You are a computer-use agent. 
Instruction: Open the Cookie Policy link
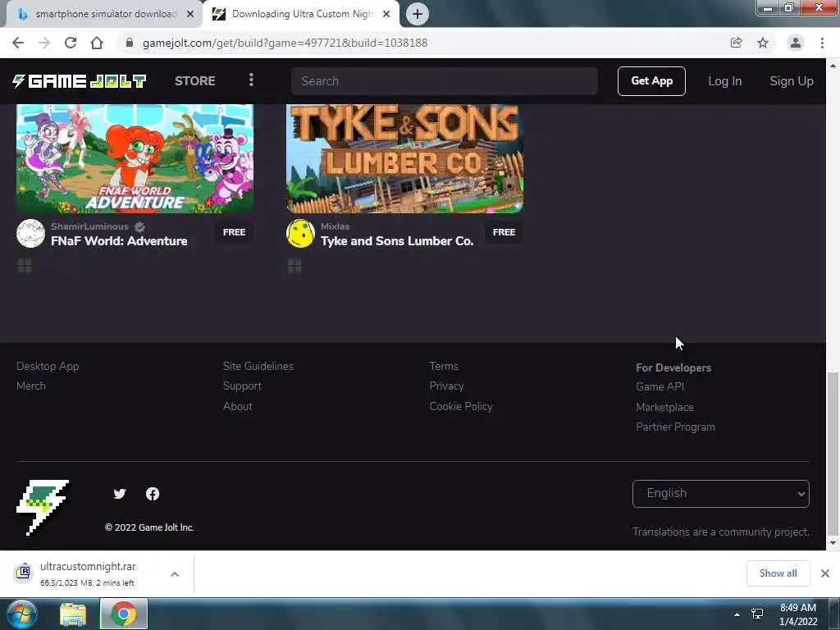click(461, 406)
